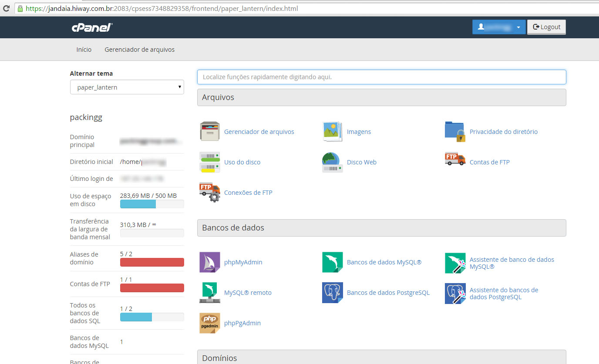Click the Uso do disco link

[x=242, y=162]
